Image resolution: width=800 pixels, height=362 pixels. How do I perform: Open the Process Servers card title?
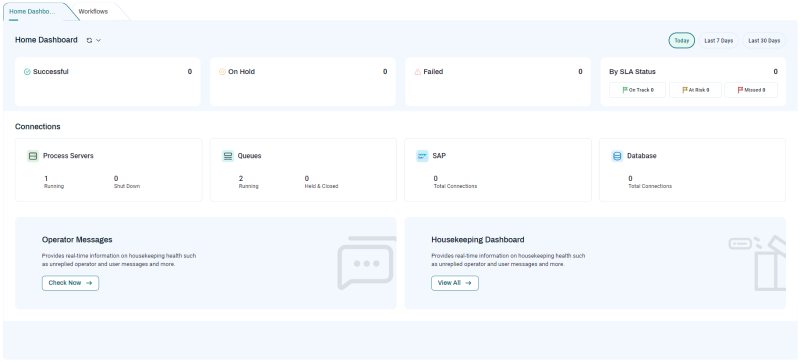[x=68, y=156]
